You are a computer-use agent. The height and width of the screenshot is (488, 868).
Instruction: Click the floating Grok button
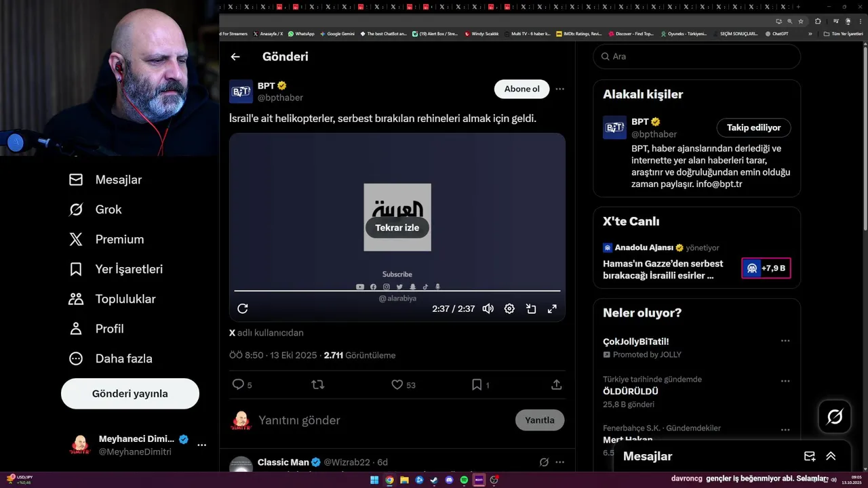click(x=835, y=417)
